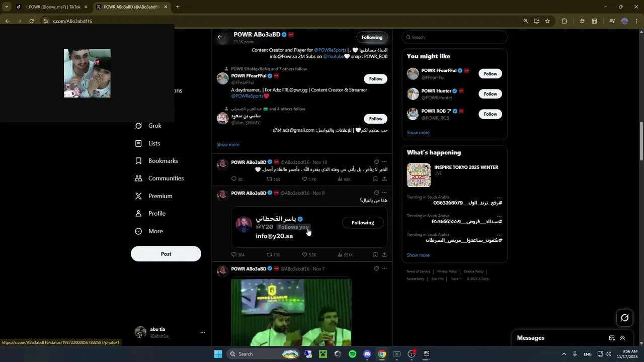The height and width of the screenshot is (362, 644).
Task: Open Spotify from the taskbar
Action: coord(352,354)
